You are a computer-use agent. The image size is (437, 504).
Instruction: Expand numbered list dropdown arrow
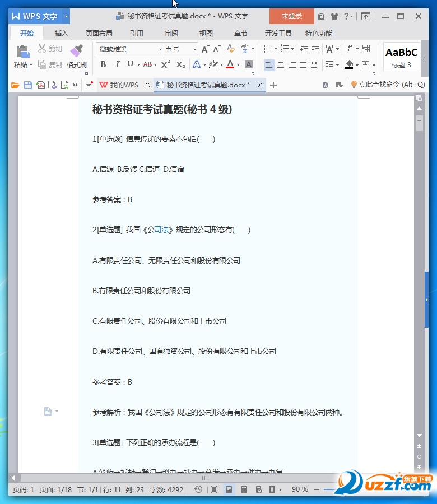coord(292,49)
